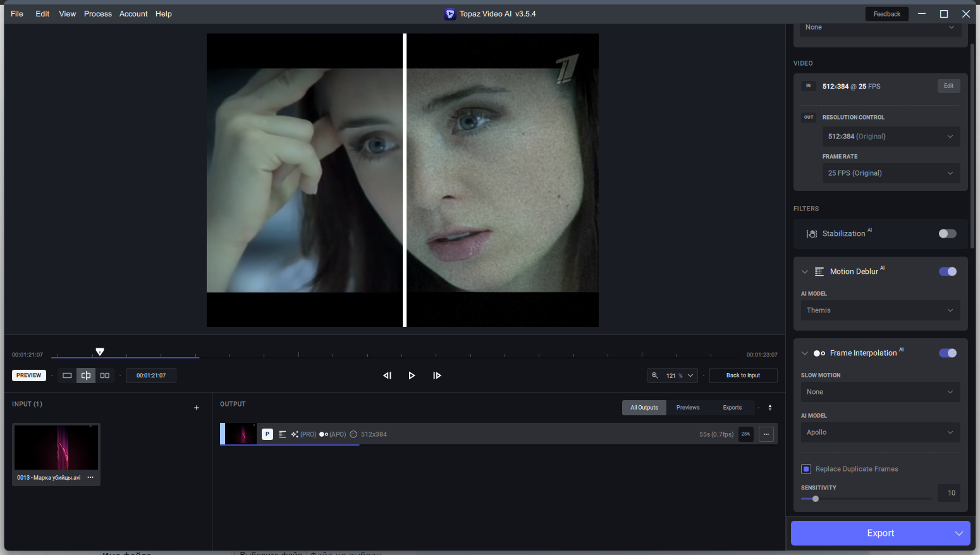Open the Slow Motion dropdown
The height and width of the screenshot is (555, 980).
(880, 392)
